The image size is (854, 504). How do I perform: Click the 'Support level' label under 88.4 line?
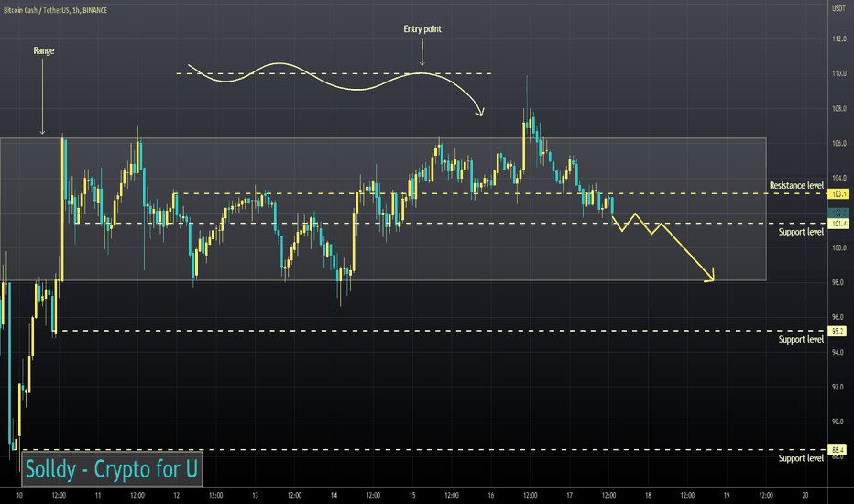coord(801,457)
